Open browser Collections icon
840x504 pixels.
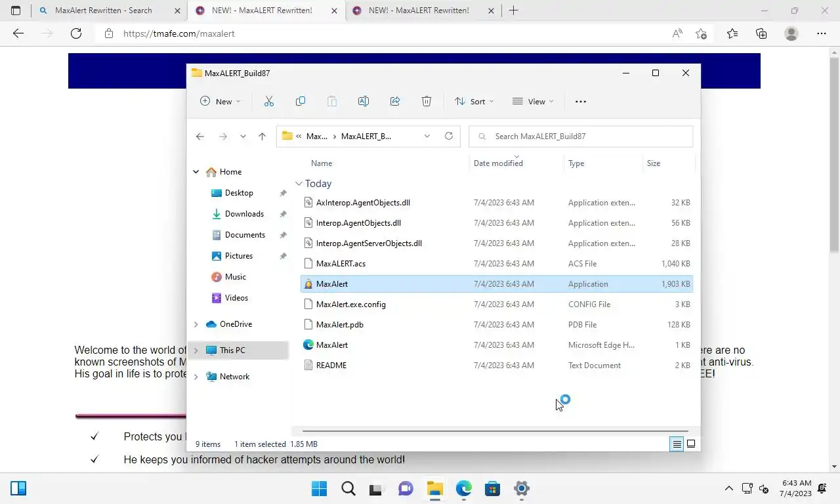(761, 33)
